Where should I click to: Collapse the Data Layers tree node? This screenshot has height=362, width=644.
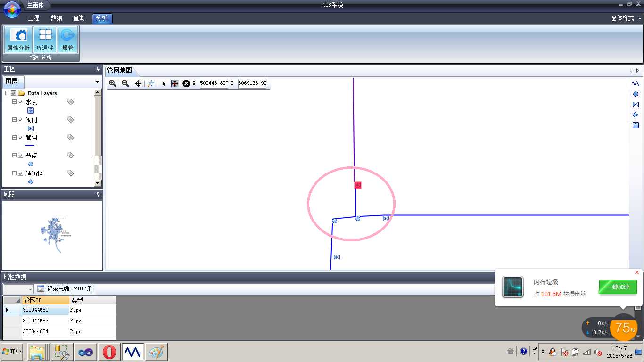[x=7, y=93]
